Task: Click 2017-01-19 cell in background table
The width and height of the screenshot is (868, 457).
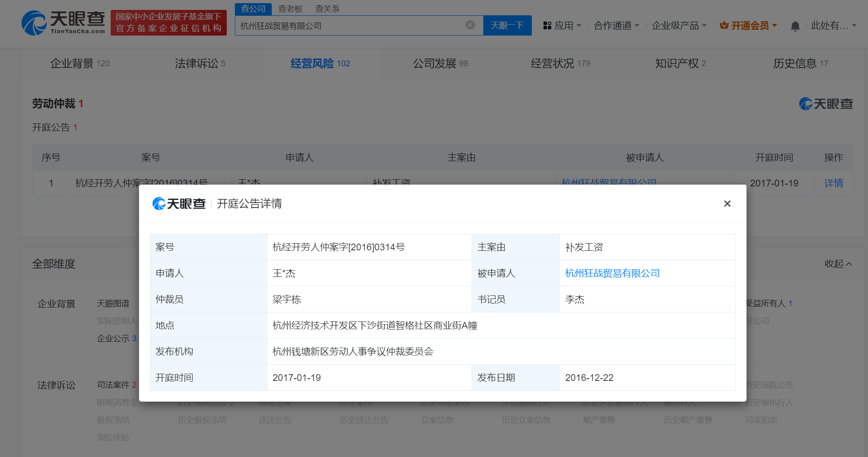Action: click(774, 183)
